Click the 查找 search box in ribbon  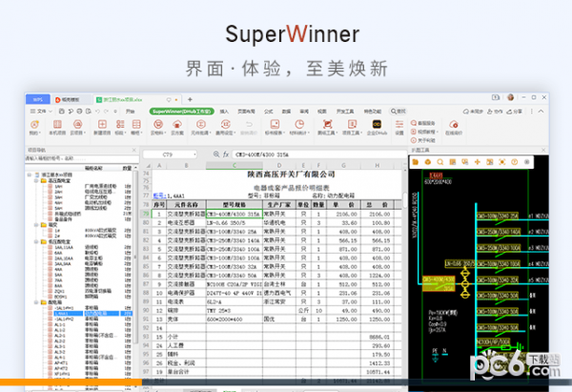pyautogui.click(x=398, y=112)
